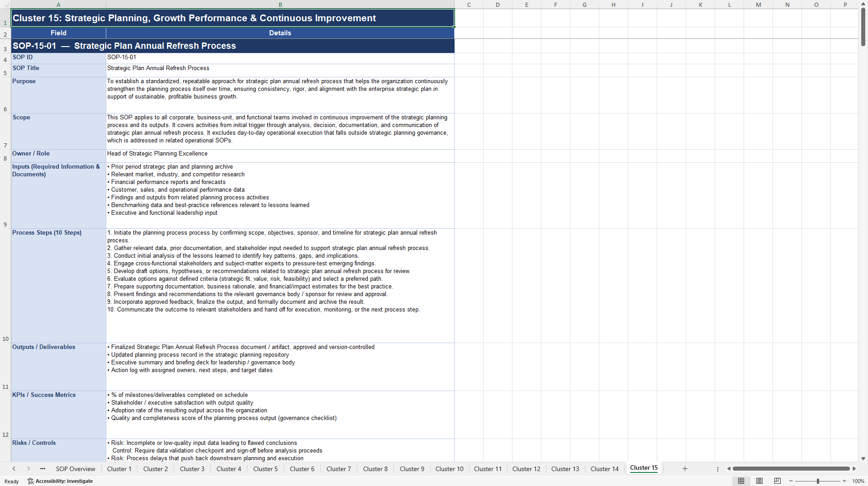Image resolution: width=868 pixels, height=486 pixels.
Task: Select 'Details' header cell
Action: click(x=280, y=33)
